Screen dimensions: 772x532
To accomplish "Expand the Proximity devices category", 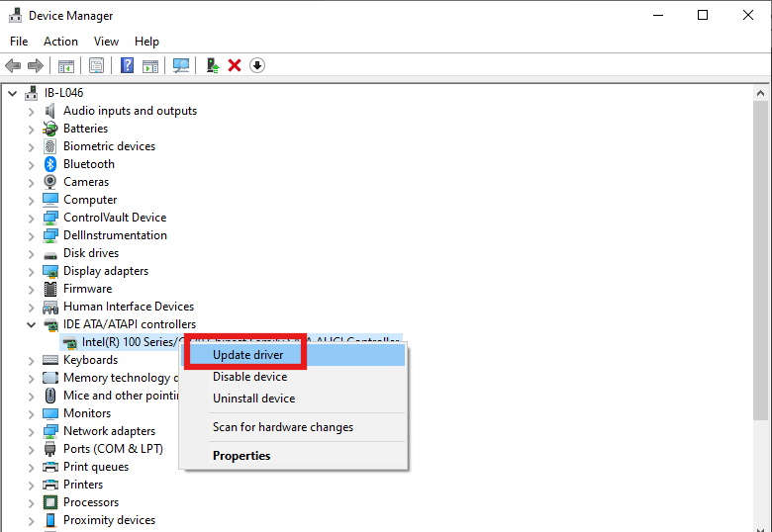I will (x=31, y=521).
